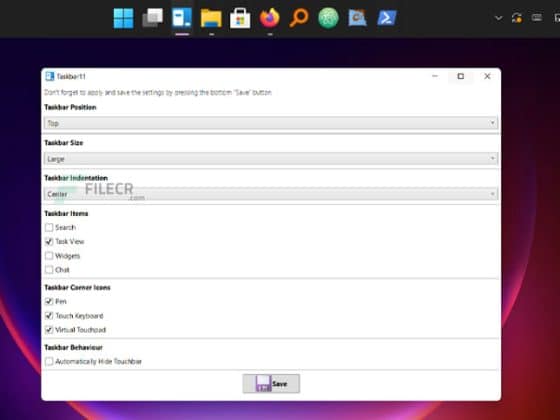Open the green globe app icon

coord(328,18)
